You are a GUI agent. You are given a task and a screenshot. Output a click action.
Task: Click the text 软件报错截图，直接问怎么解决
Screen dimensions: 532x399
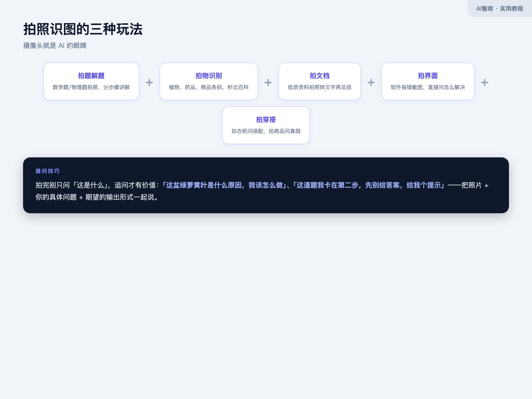tap(428, 87)
